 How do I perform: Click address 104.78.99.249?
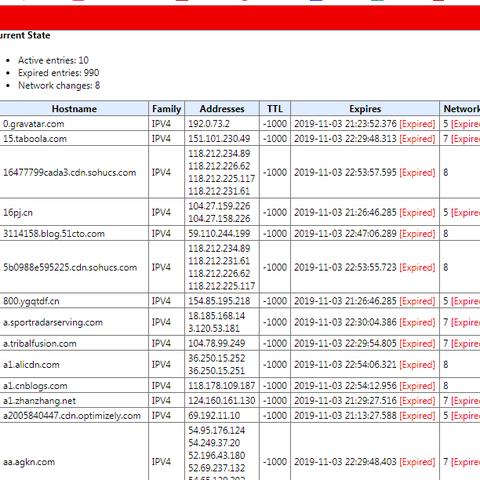(x=217, y=343)
